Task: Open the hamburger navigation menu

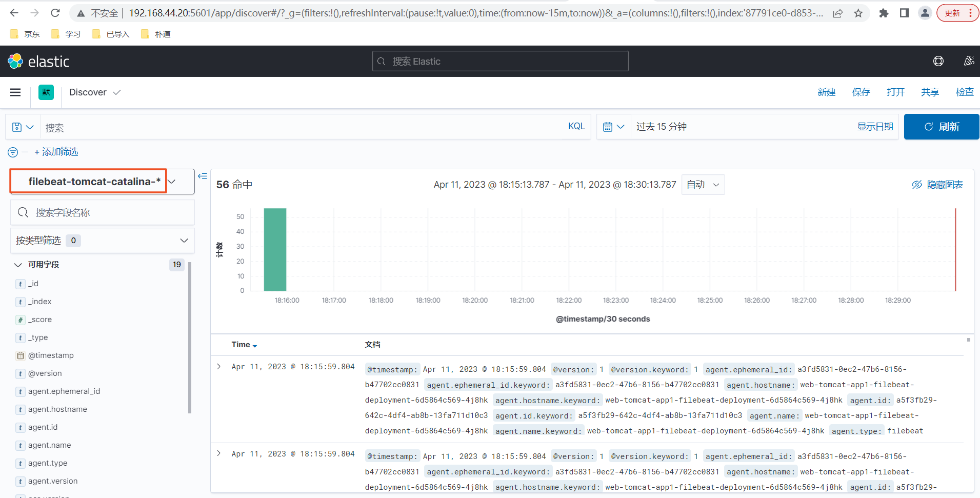Action: [x=15, y=92]
